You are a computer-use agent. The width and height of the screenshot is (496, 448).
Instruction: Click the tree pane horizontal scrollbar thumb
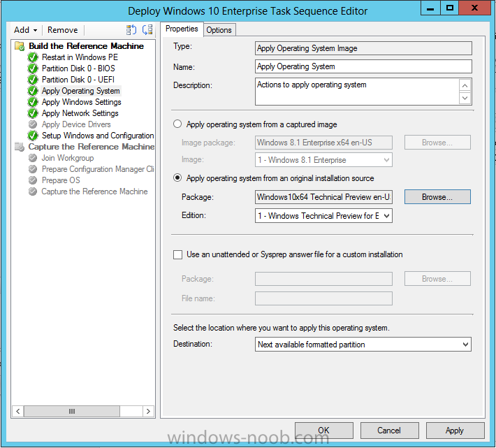click(x=72, y=411)
